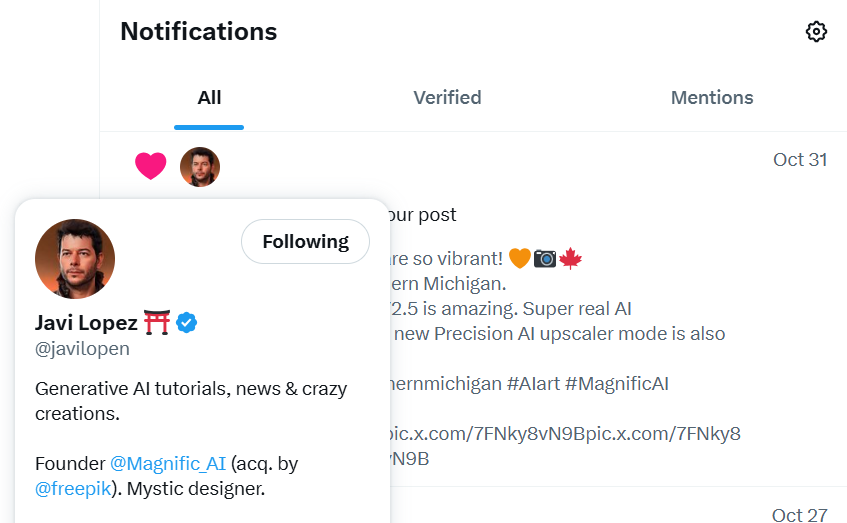Open the @freepik mention link

pos(72,490)
